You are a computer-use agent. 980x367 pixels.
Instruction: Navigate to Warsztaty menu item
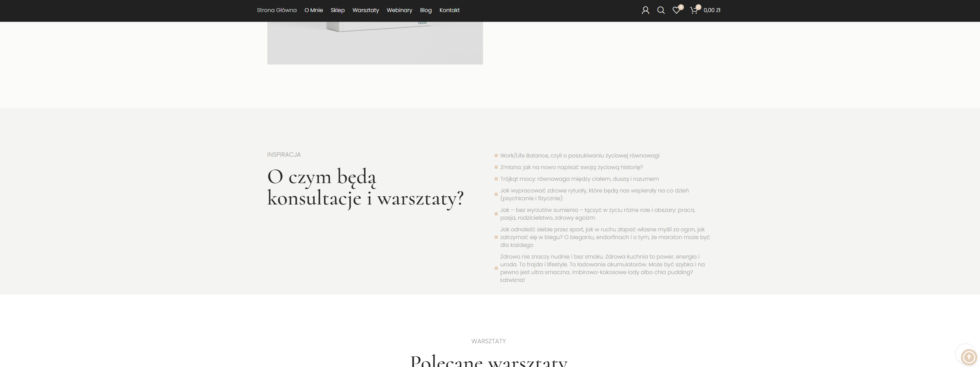tap(365, 10)
